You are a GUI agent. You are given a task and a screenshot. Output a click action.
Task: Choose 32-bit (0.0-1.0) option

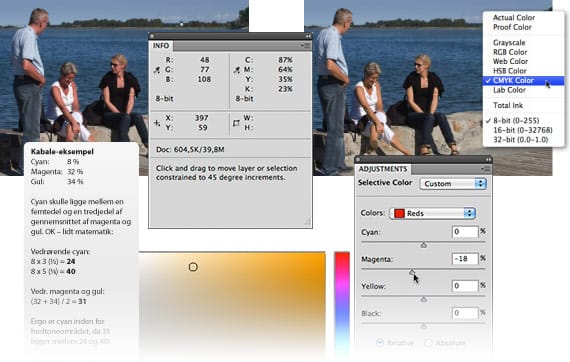tap(520, 140)
